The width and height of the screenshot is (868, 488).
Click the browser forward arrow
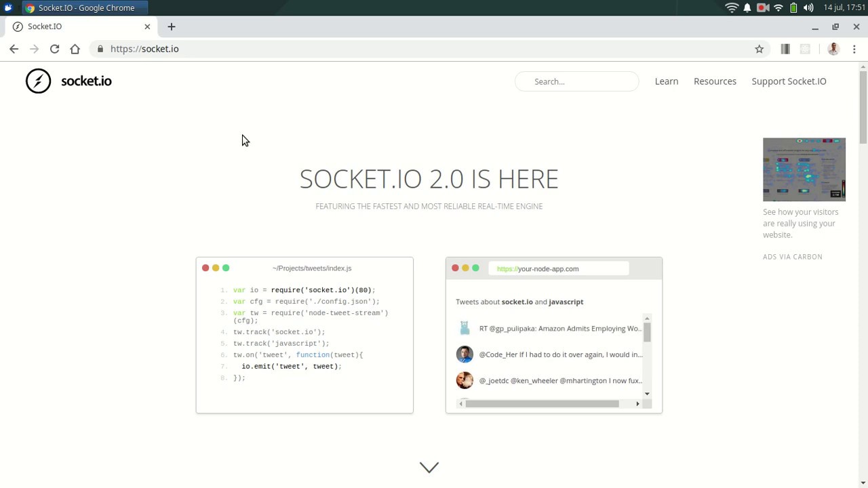coord(34,49)
